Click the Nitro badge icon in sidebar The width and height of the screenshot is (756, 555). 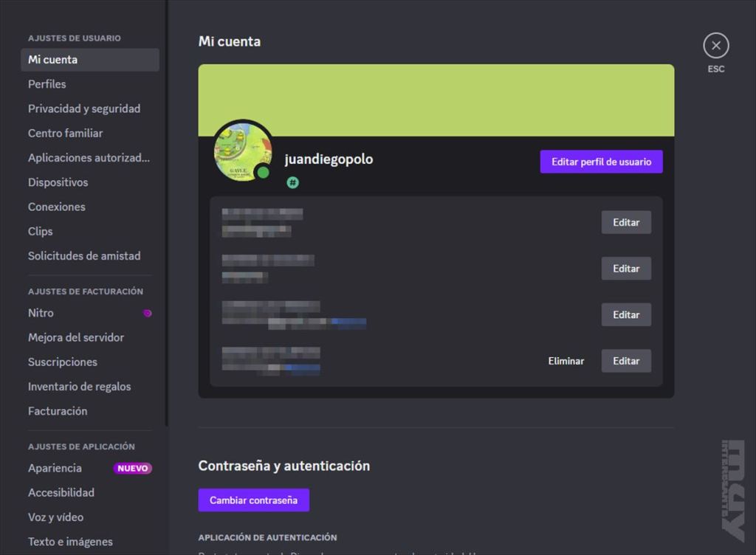[x=148, y=313]
